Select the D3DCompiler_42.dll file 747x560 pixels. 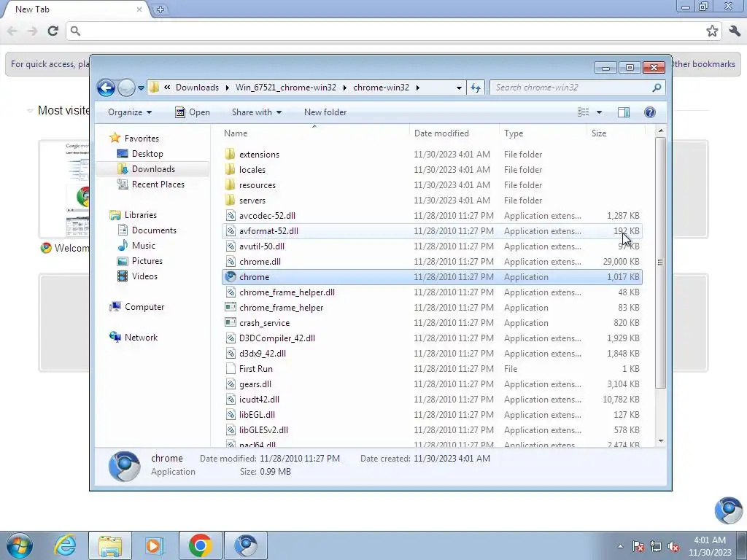click(277, 338)
